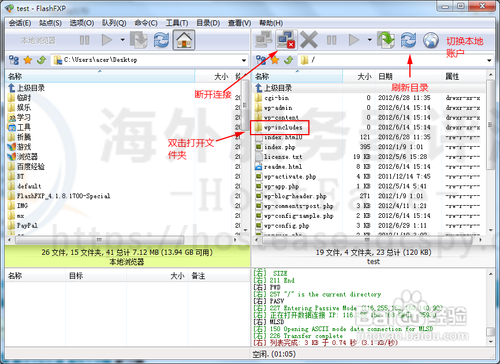This screenshot has width=500, height=364.
Task: Click the local home browser icon
Action: [x=184, y=40]
